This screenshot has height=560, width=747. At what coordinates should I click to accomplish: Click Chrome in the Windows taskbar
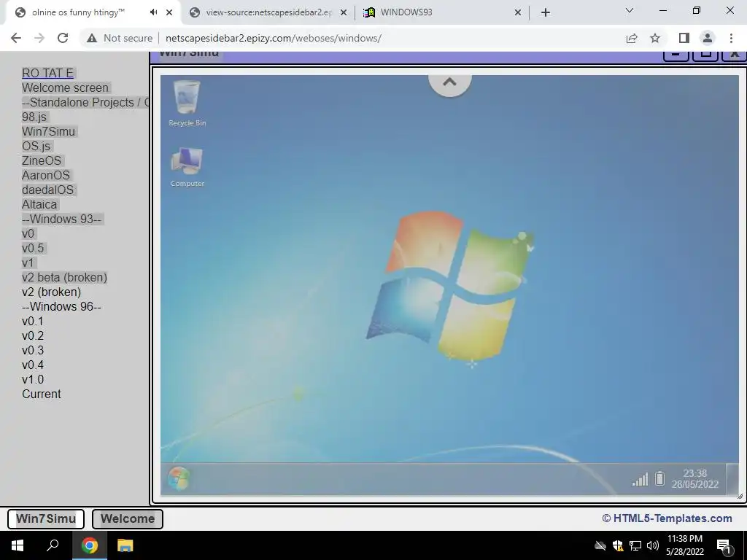coord(89,545)
